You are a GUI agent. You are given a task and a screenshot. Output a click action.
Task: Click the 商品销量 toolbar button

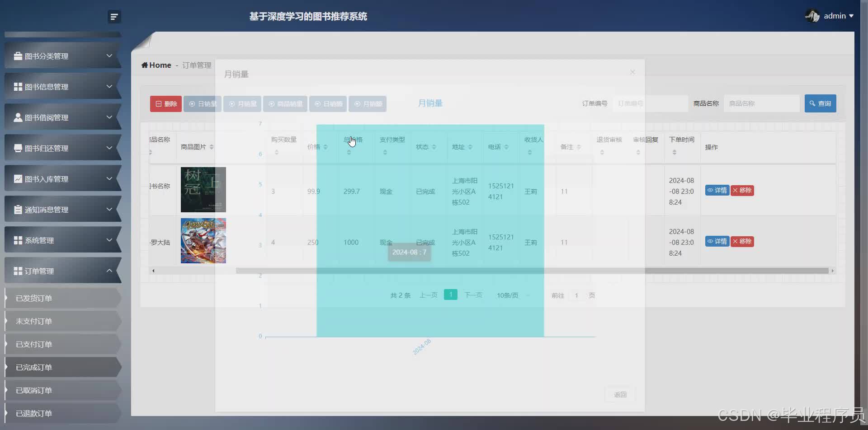click(x=285, y=104)
